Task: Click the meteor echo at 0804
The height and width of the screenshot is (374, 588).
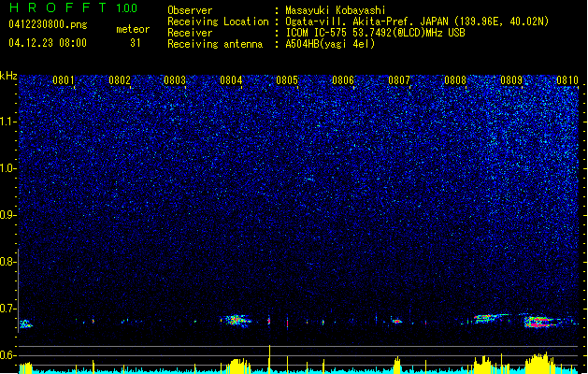Action: coord(237,321)
